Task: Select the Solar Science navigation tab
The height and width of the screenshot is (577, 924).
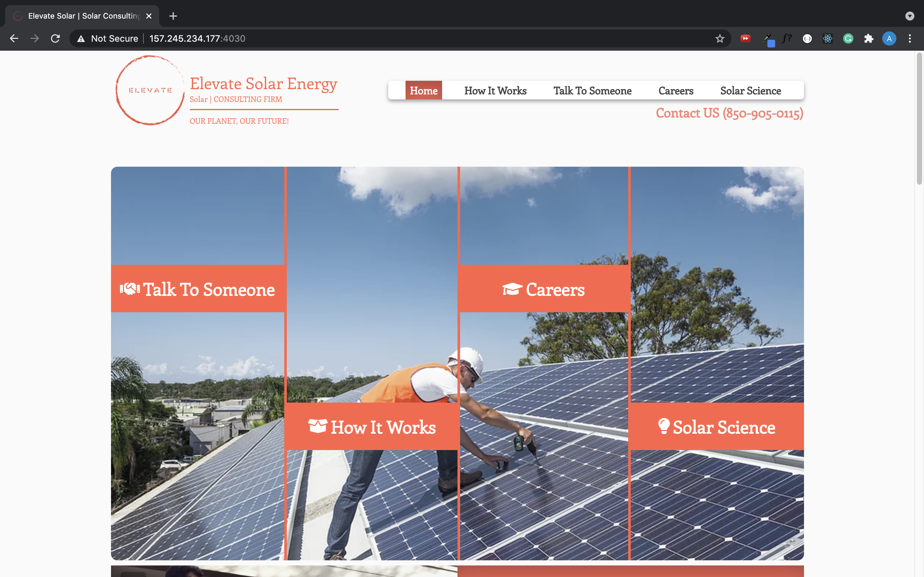Action: pyautogui.click(x=750, y=90)
